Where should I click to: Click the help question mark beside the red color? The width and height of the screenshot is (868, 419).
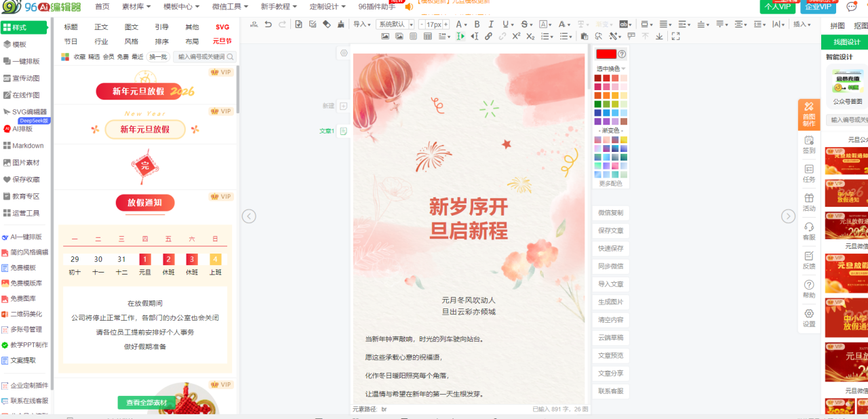[622, 54]
